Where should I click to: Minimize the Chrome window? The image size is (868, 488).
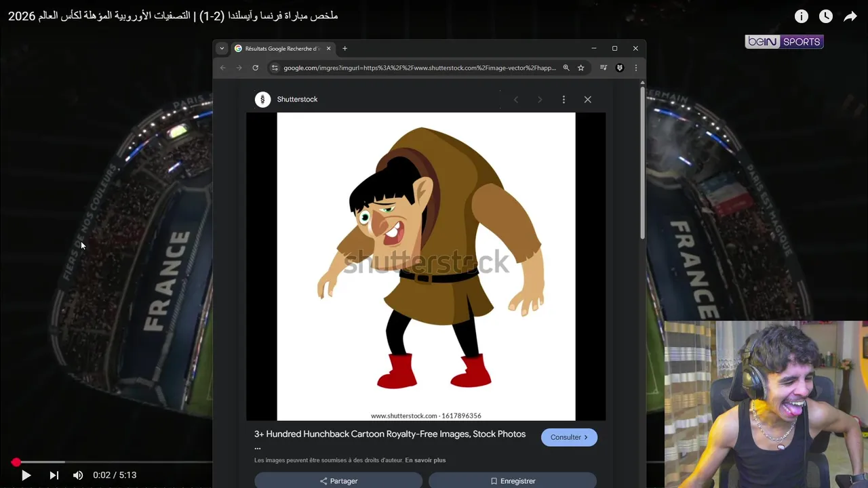click(593, 48)
